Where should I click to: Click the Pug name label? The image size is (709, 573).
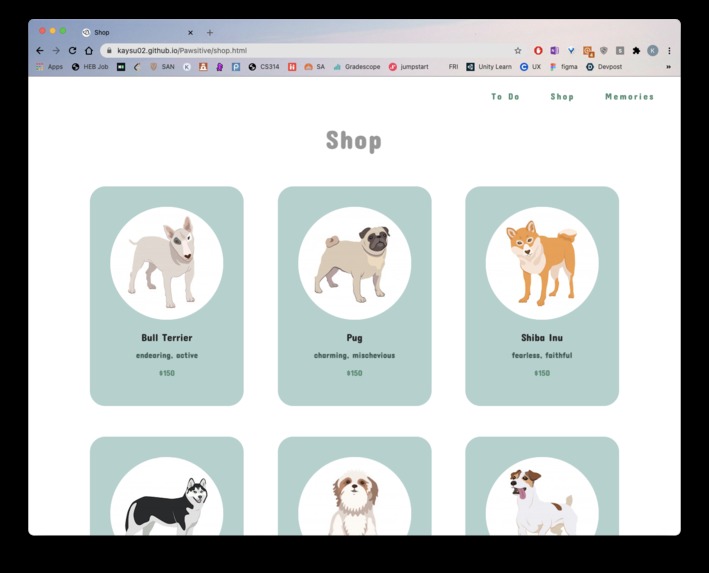pos(354,338)
